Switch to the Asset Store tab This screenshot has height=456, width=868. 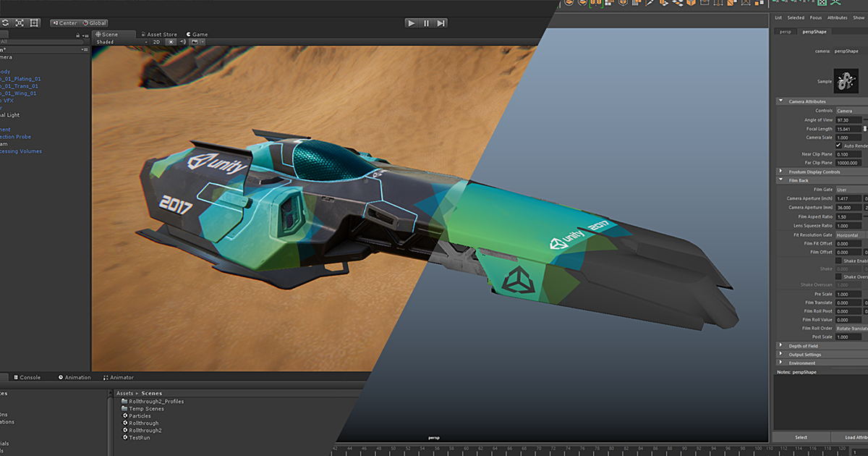(159, 34)
